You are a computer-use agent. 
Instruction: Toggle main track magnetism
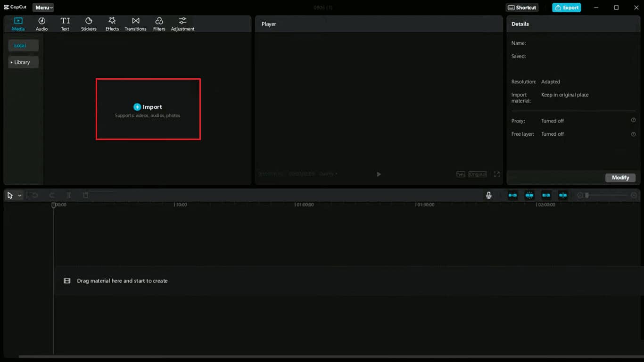pos(512,195)
